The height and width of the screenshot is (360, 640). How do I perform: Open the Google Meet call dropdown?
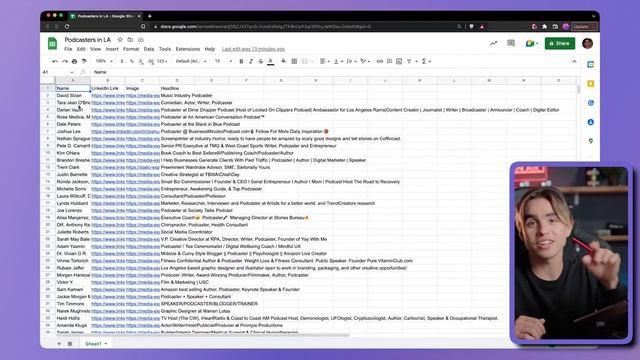tap(531, 43)
